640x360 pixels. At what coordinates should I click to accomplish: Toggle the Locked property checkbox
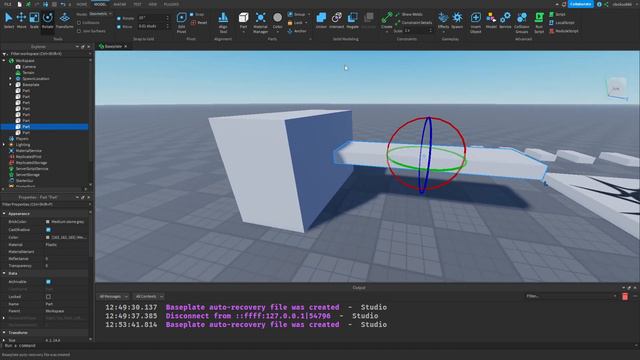coord(48,297)
